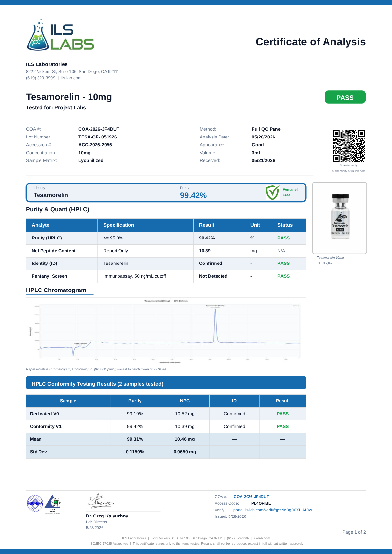
Task: Click the 99.42% result in Purity row
Action: (x=207, y=238)
